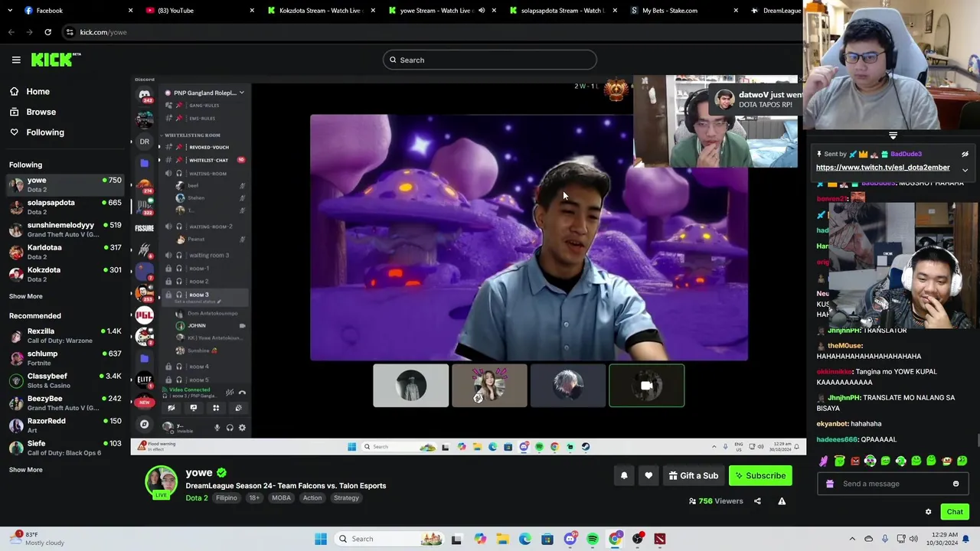Viewport: 980px width, 551px height.
Task: Click the green Chat send button
Action: pos(955,512)
